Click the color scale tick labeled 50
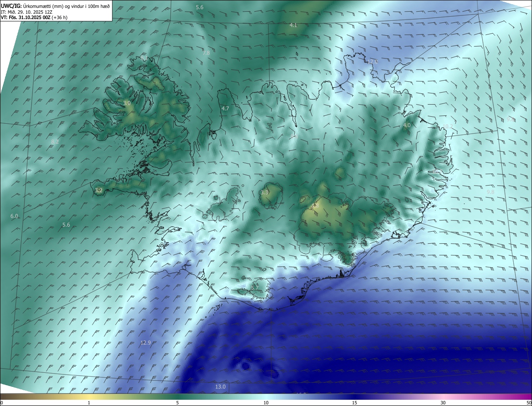532x406 pixels. (x=529, y=403)
